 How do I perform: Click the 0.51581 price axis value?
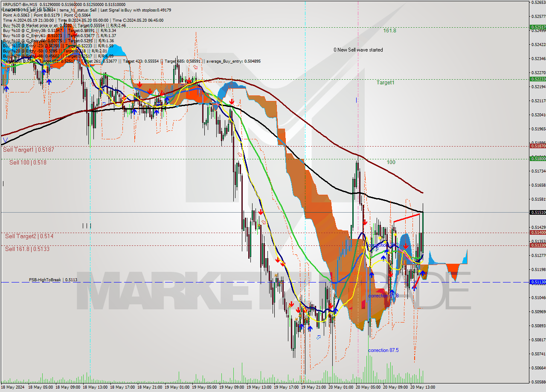(538, 199)
